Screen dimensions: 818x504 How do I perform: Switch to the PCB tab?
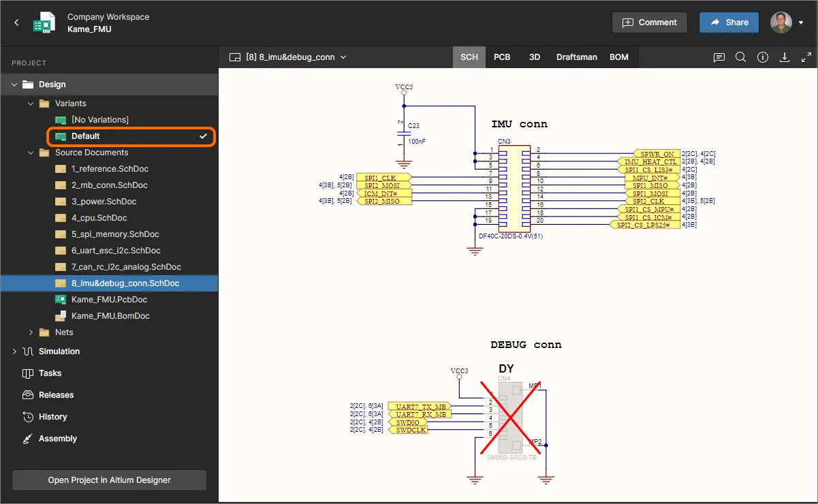point(502,57)
